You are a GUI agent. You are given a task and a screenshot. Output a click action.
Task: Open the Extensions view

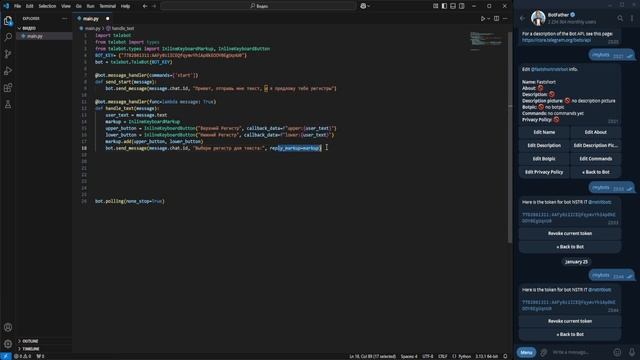click(8, 88)
